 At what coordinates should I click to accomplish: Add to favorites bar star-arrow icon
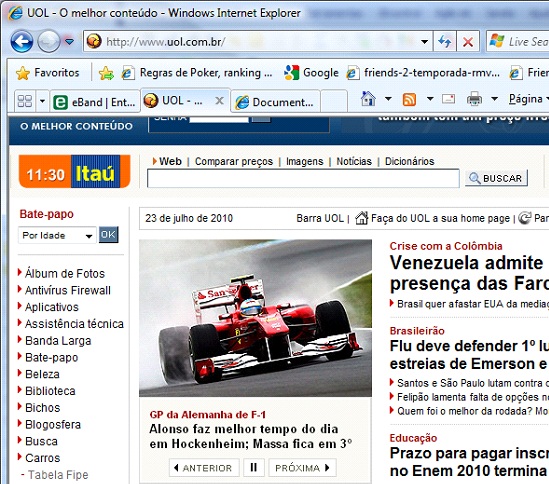tap(106, 73)
